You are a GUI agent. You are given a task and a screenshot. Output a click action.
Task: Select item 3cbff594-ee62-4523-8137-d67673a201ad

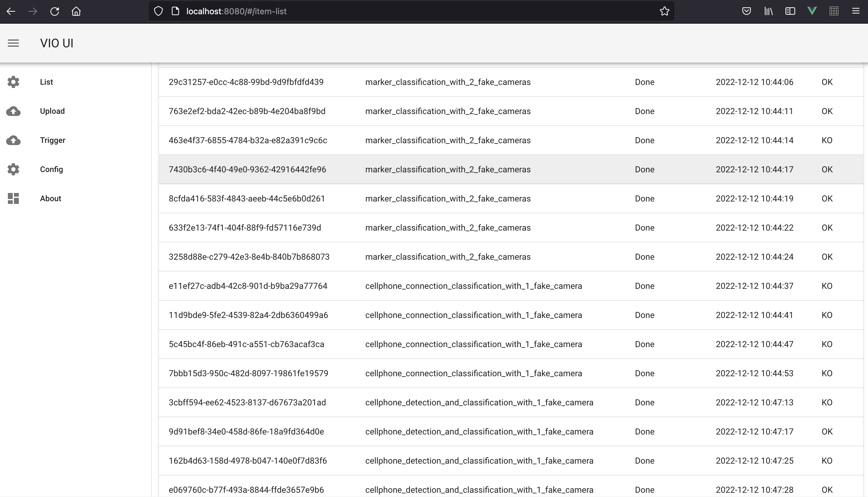pyautogui.click(x=510, y=402)
